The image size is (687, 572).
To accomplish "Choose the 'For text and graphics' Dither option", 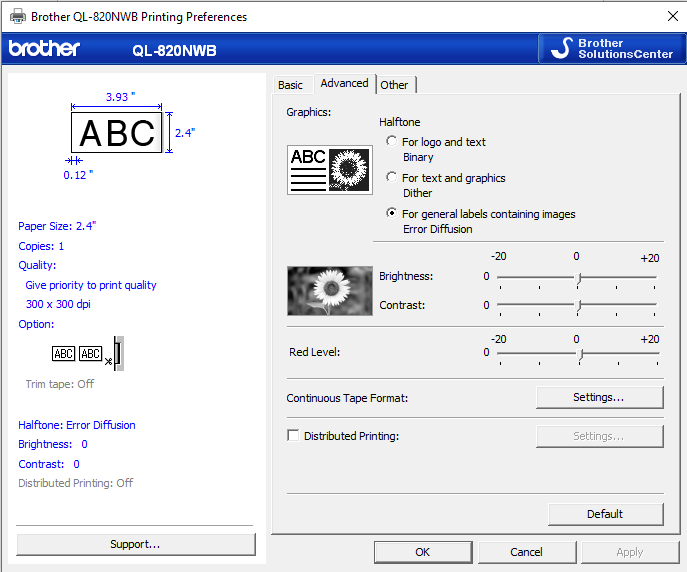I will pyautogui.click(x=392, y=177).
